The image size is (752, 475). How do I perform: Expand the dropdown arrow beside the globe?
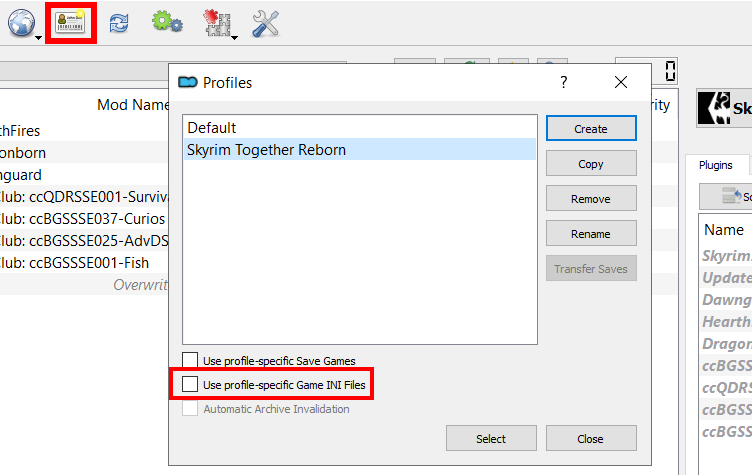(x=38, y=37)
